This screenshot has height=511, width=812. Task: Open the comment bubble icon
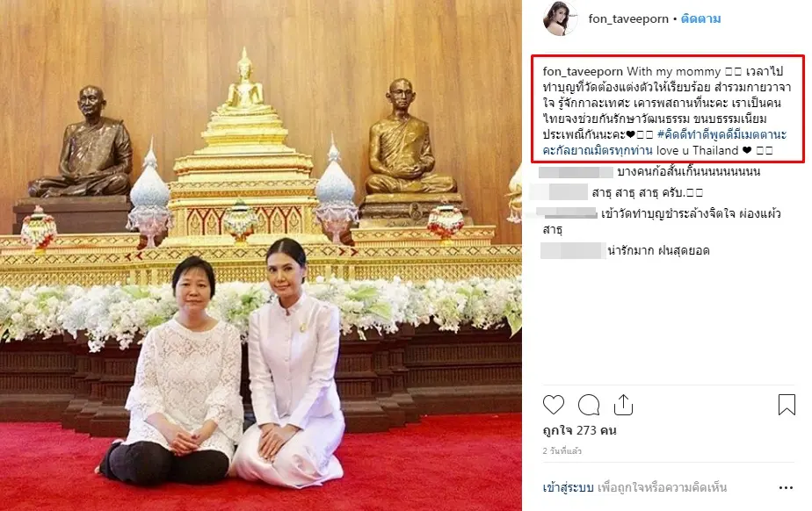[x=589, y=405]
